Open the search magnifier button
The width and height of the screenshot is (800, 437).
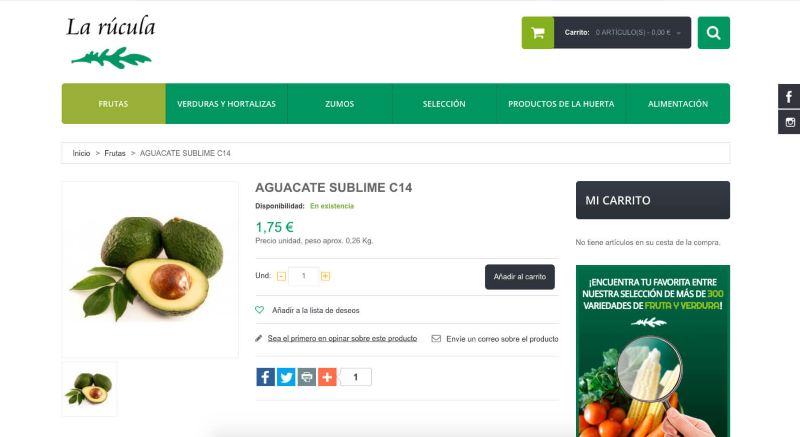pos(713,33)
